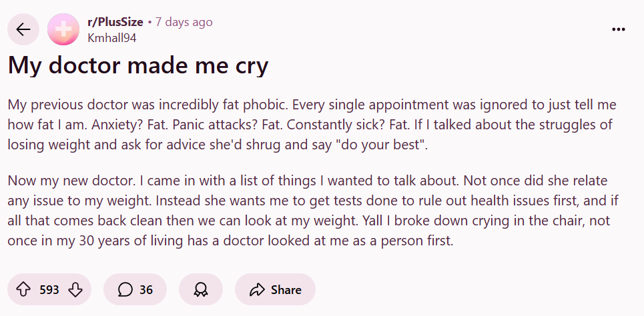Give an award using the ribbon icon
Screen dimensions: 644x316
[x=201, y=290]
